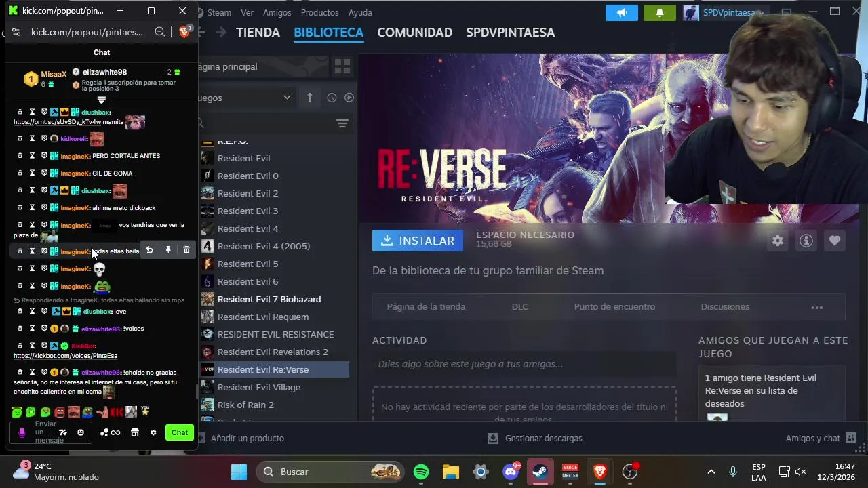
Task: Select RESIDENT EVIL RESISTANCE in library
Action: coord(275,334)
